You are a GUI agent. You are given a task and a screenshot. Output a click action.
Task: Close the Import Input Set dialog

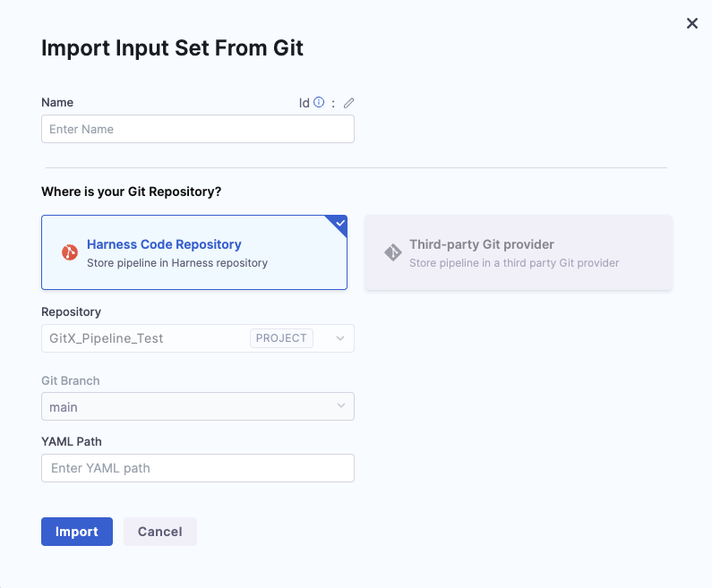[x=691, y=23]
